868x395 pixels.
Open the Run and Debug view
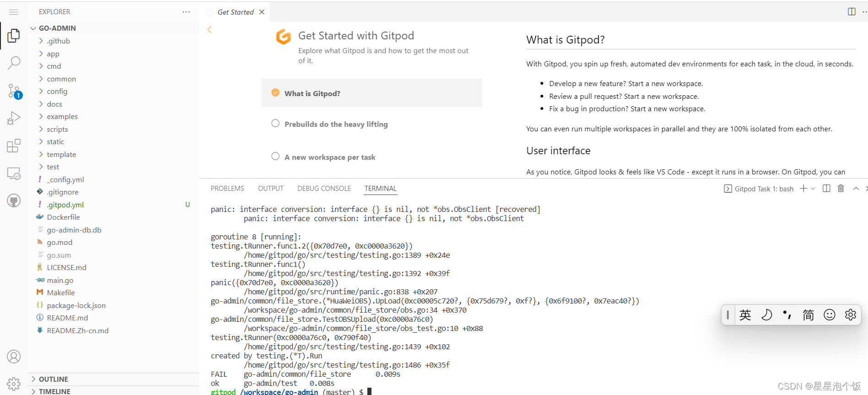point(14,118)
